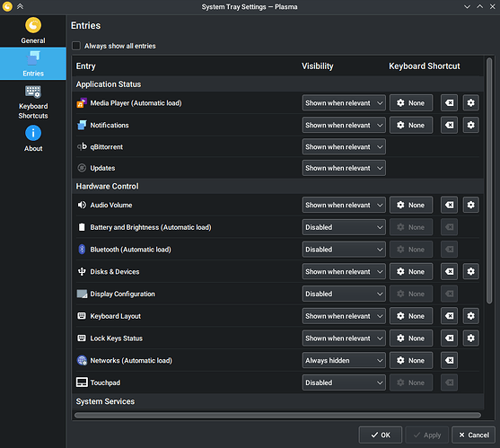The image size is (500, 448).
Task: Open visibility dropdown for qBittorrent
Action: (344, 146)
